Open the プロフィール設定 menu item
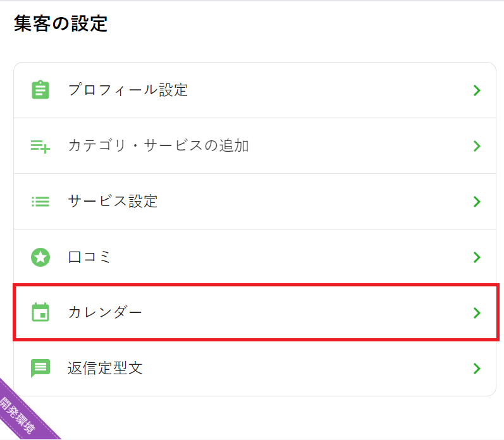The width and height of the screenshot is (504, 440). [128, 90]
